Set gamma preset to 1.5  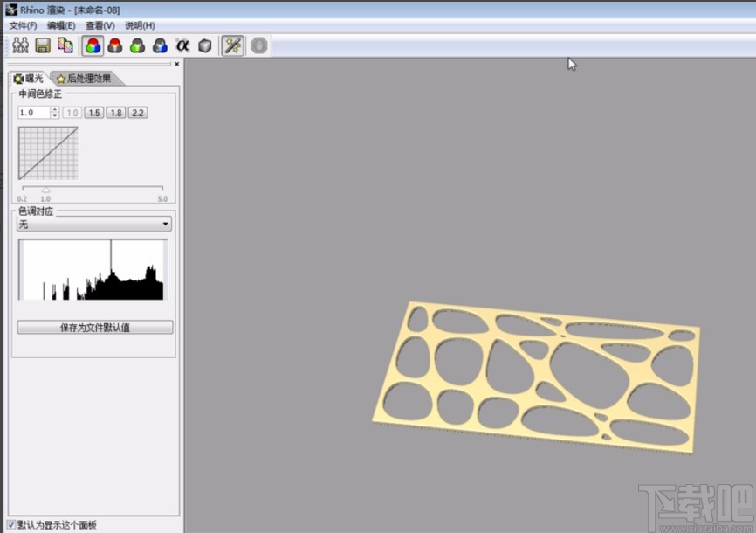click(x=94, y=113)
